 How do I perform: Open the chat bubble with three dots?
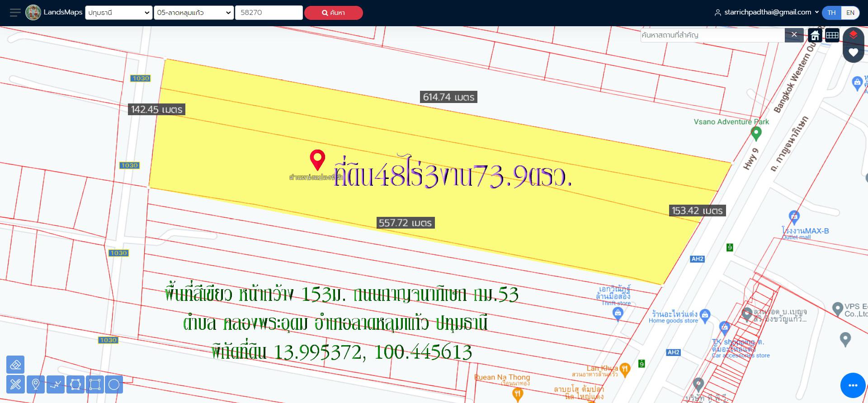[853, 385]
